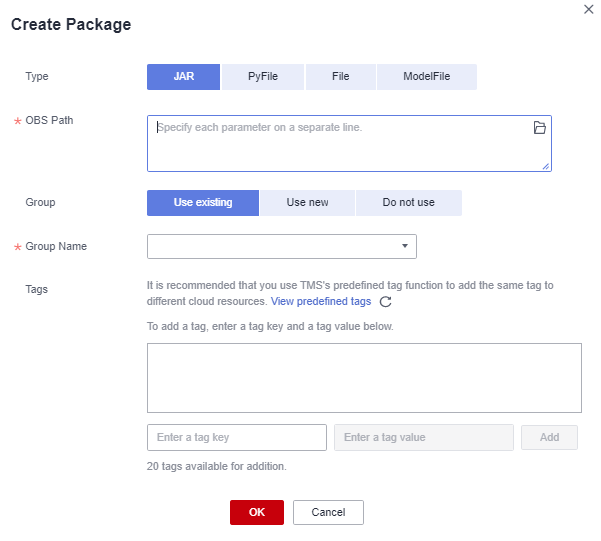The width and height of the screenshot is (601, 541).
Task: Expand the Group Name dropdown
Action: point(281,246)
